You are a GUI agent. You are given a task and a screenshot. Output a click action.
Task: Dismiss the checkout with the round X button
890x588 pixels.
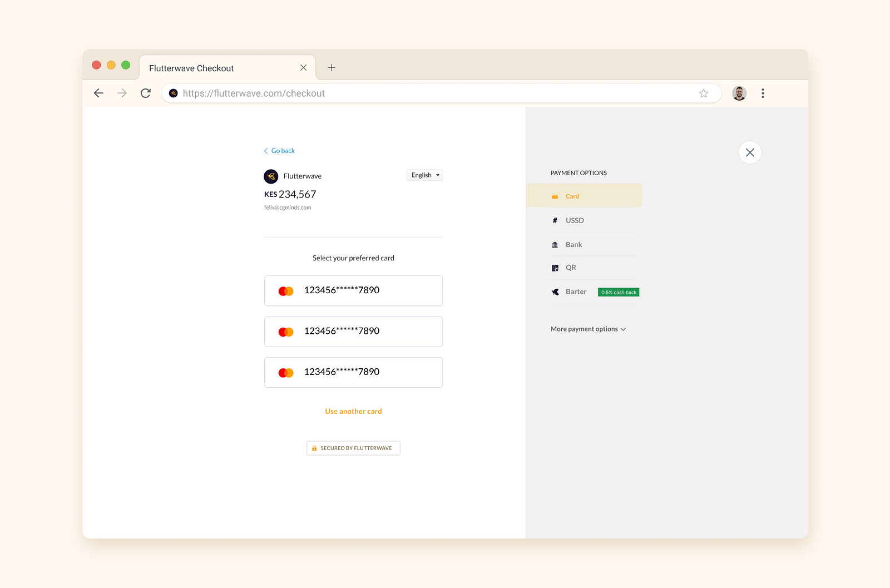(x=750, y=152)
